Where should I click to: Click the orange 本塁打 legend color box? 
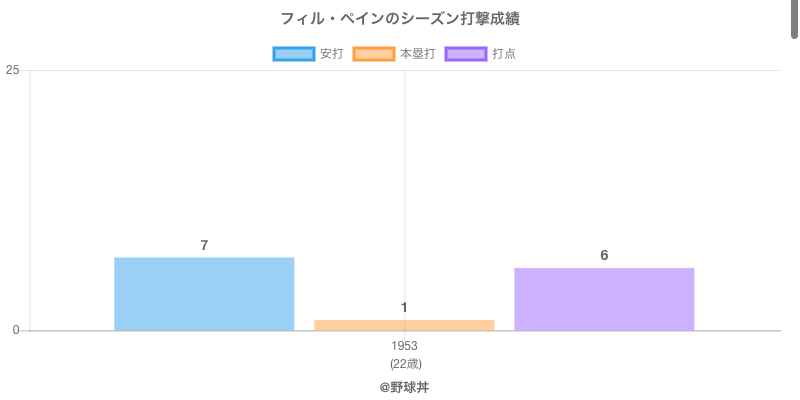click(374, 54)
